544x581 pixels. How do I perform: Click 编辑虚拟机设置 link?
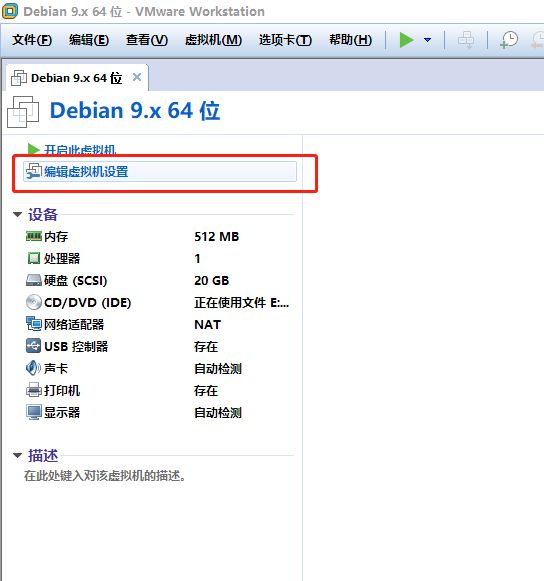(x=86, y=172)
